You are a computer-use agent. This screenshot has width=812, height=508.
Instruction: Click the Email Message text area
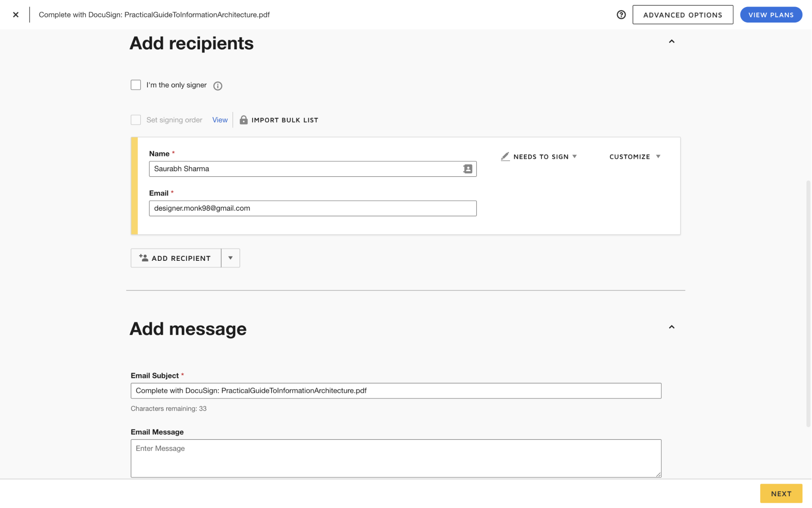tap(395, 458)
